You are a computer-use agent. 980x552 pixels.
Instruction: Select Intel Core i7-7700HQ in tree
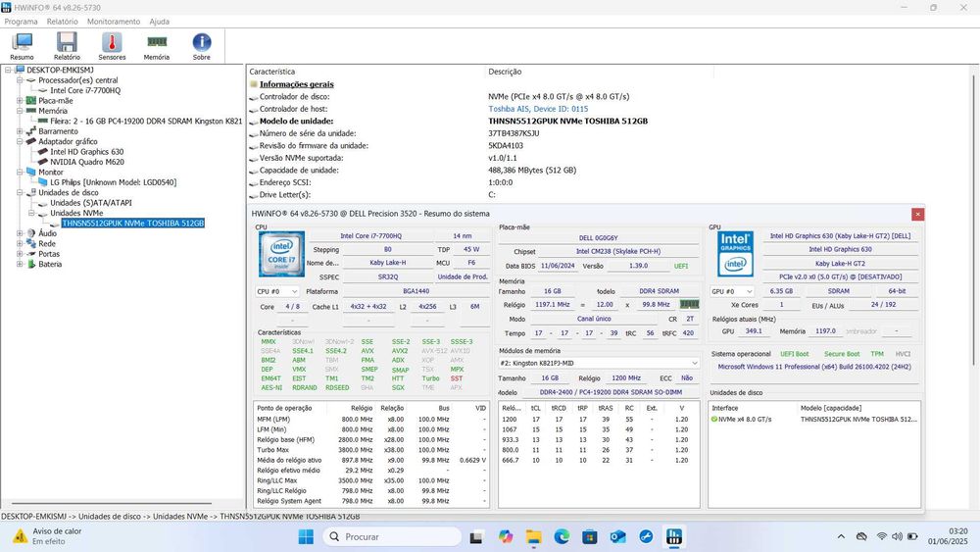click(x=85, y=90)
